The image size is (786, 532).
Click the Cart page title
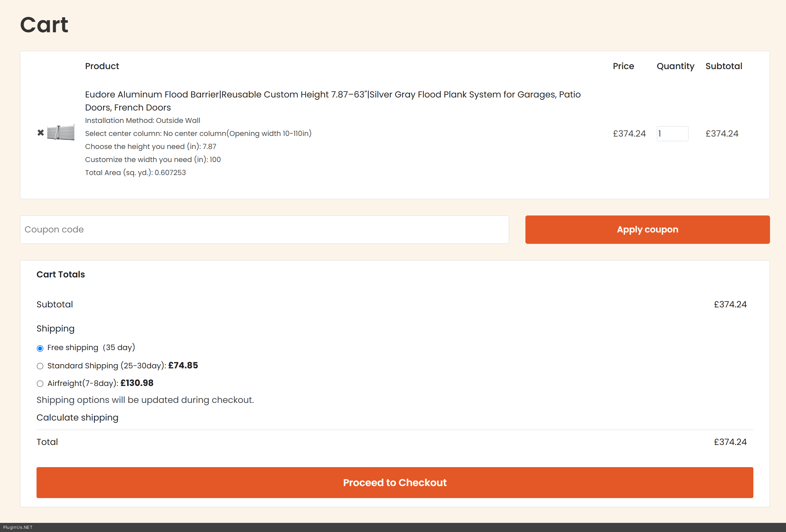click(44, 25)
